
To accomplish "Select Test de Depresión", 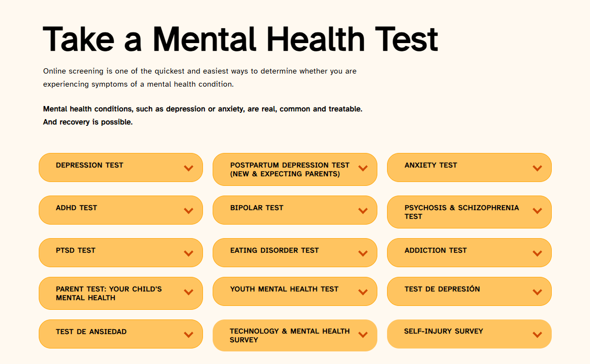I will point(469,291).
